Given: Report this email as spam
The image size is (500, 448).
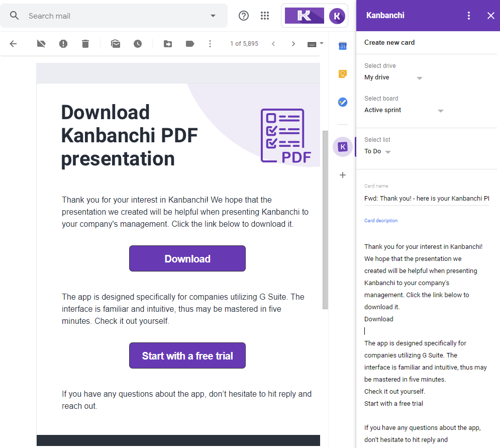Looking at the screenshot, I should (63, 44).
